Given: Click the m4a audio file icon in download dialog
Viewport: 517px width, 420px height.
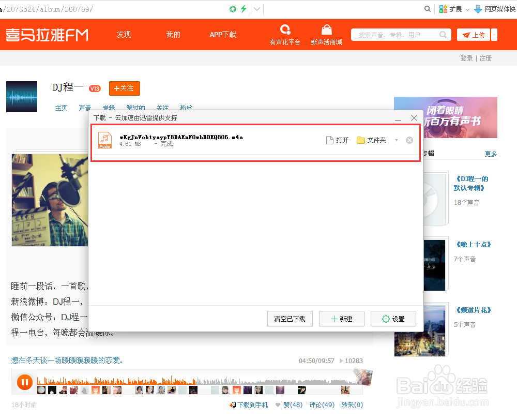Looking at the screenshot, I should [105, 140].
